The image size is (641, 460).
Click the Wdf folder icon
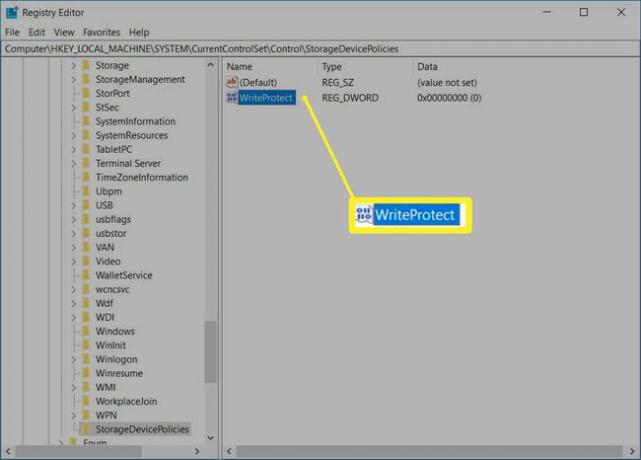[86, 303]
